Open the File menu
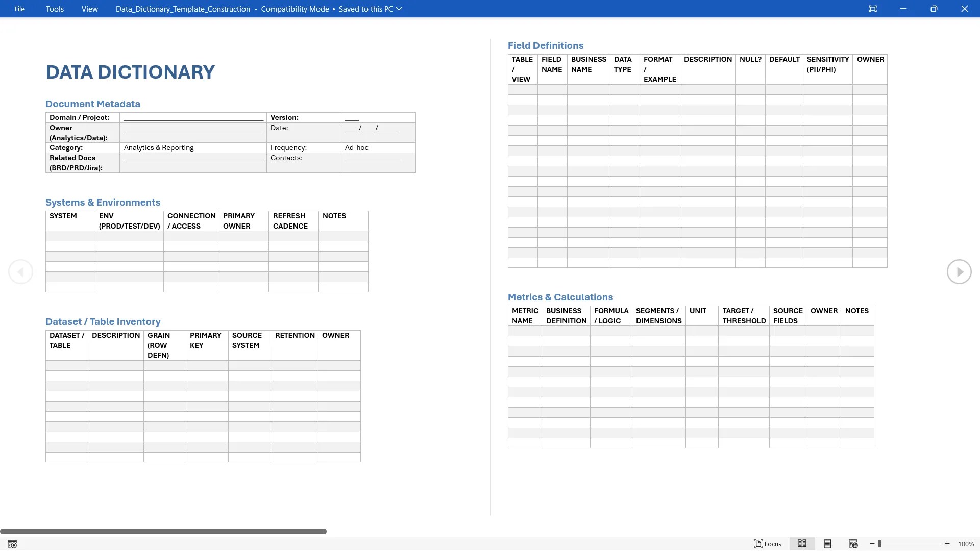The height and width of the screenshot is (551, 980). 19,9
